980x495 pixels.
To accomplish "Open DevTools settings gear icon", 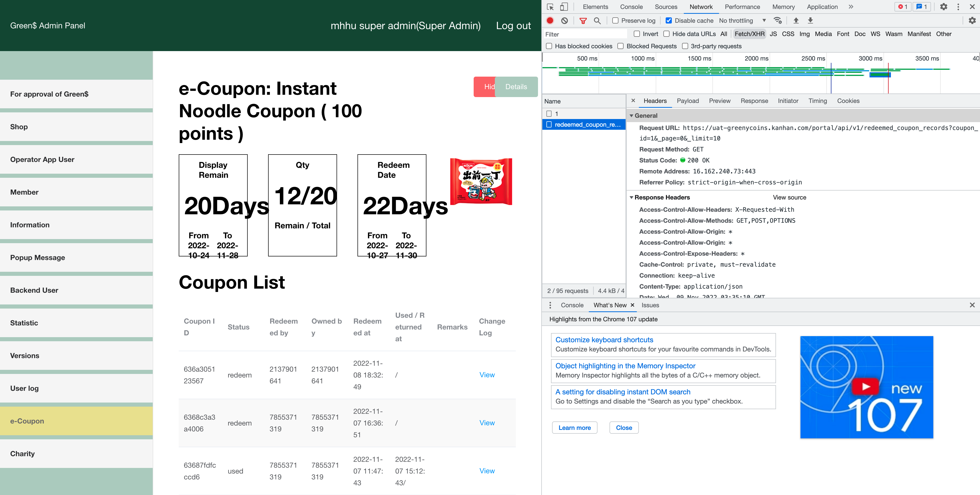I will [x=943, y=7].
